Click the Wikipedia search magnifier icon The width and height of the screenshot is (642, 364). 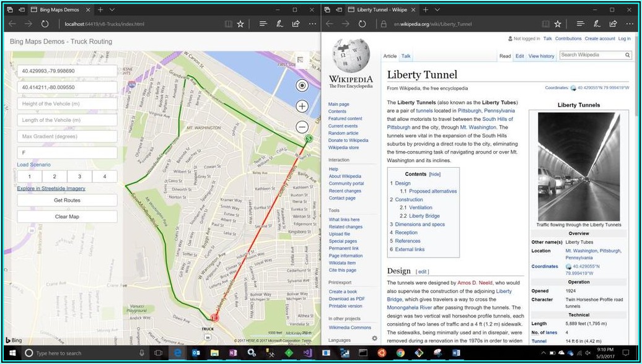point(628,55)
